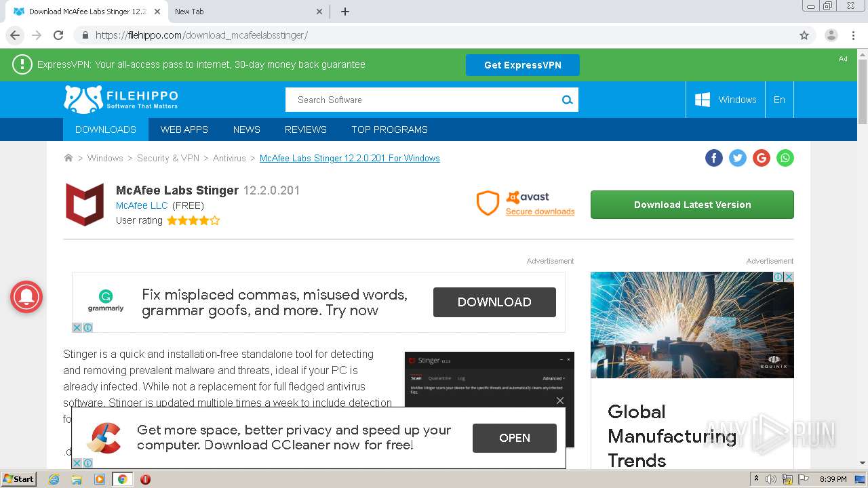Click OPEN on CCleaner ad

pyautogui.click(x=515, y=438)
